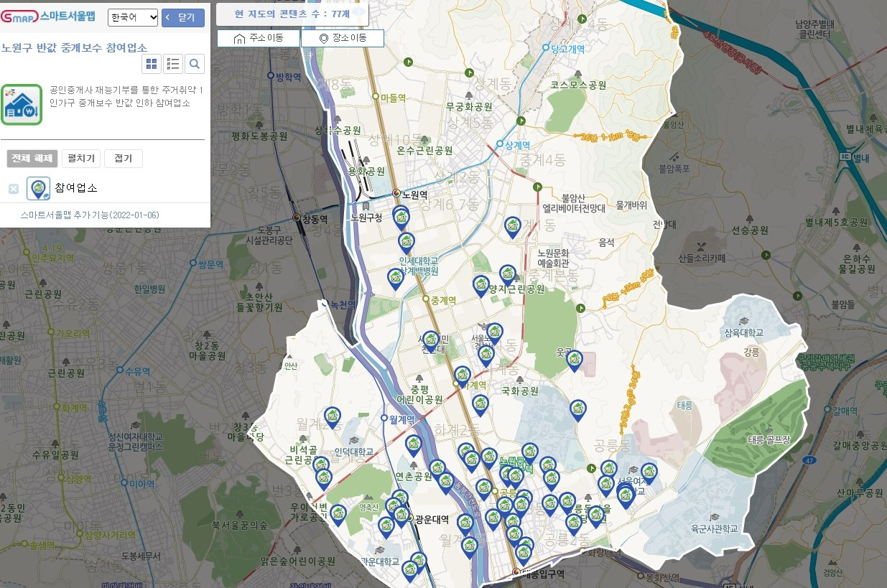Click 코스모스공원 map label

pos(578,85)
